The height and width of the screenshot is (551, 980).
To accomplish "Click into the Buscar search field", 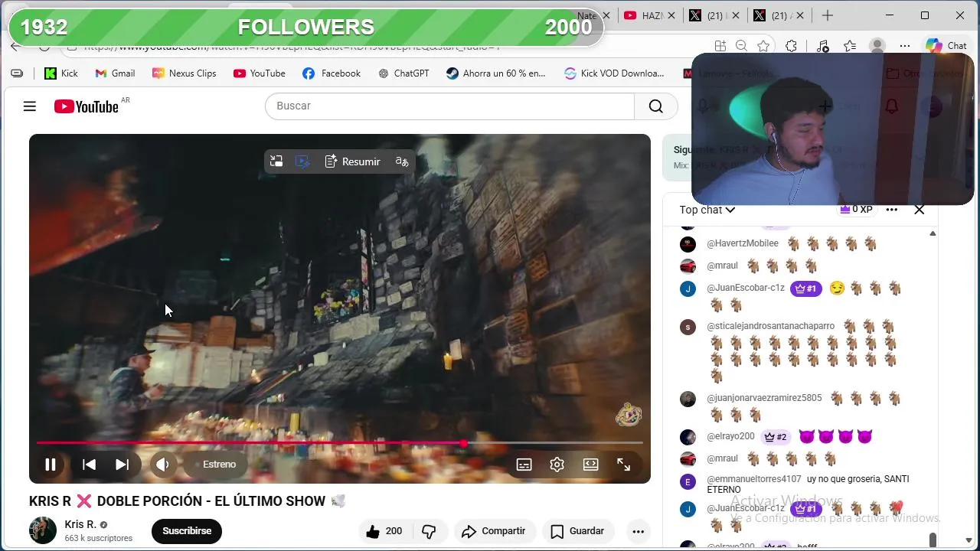I will tap(450, 106).
